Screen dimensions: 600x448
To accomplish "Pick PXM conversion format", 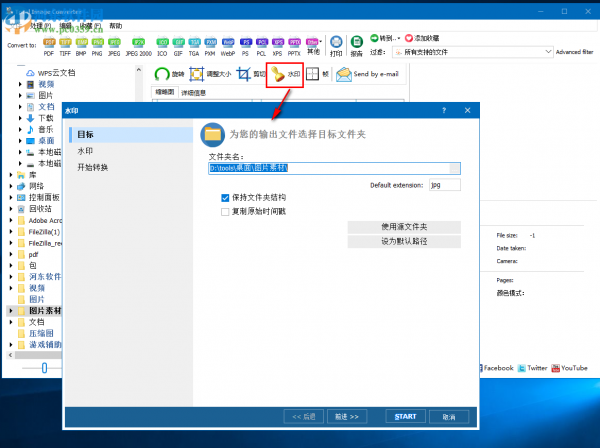I will tap(210, 46).
